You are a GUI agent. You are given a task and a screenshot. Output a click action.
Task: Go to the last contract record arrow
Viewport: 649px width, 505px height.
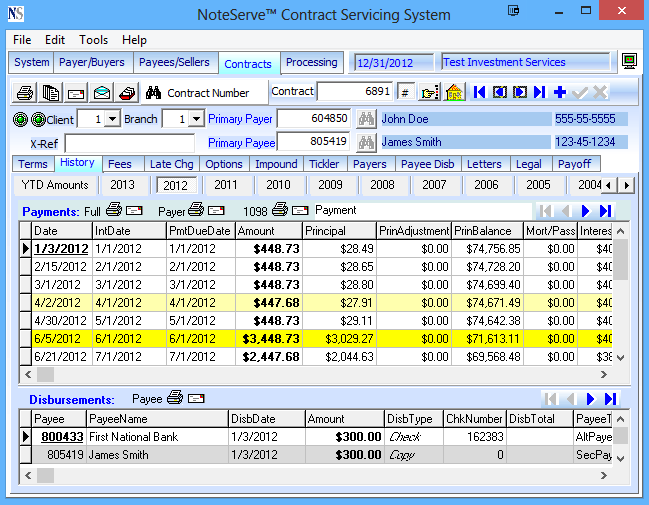(540, 92)
